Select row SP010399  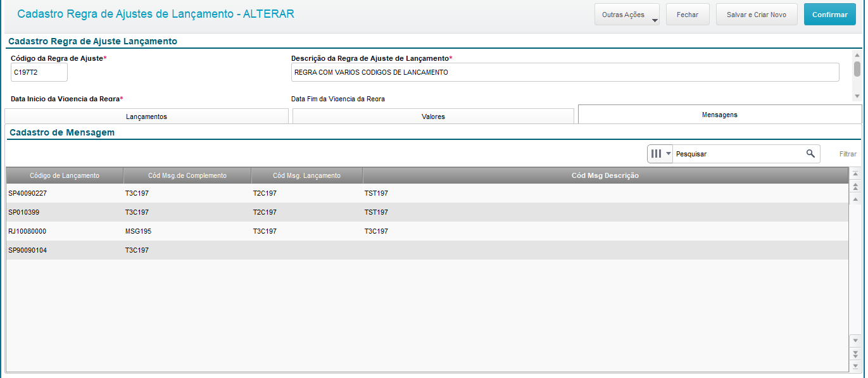[427, 212]
